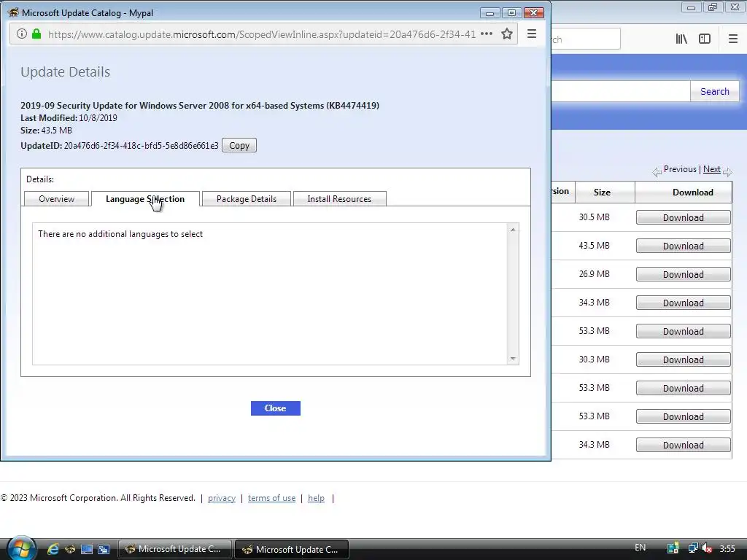
Task: Toggle sidebar icon in background browser toolbar
Action: 705,39
